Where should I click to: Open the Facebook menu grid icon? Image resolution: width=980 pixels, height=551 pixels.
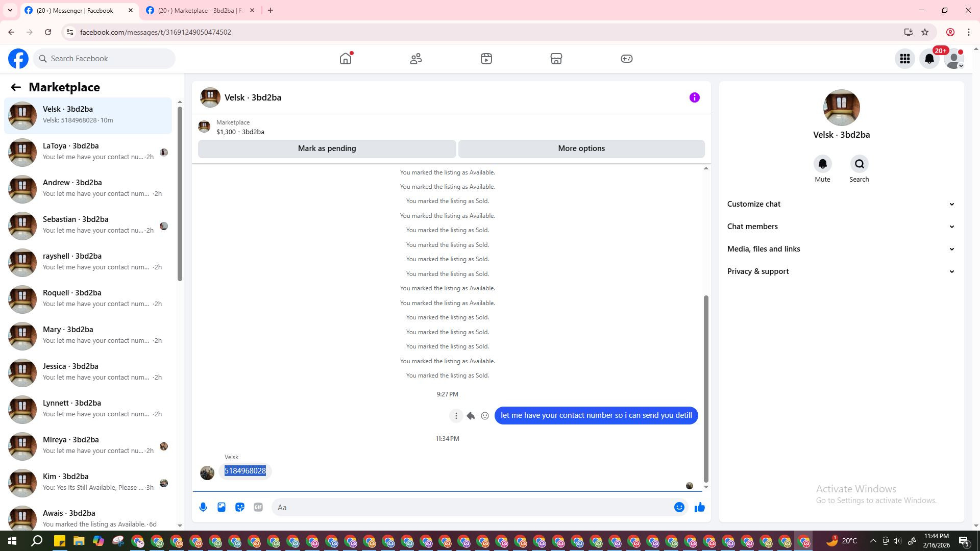(905, 59)
